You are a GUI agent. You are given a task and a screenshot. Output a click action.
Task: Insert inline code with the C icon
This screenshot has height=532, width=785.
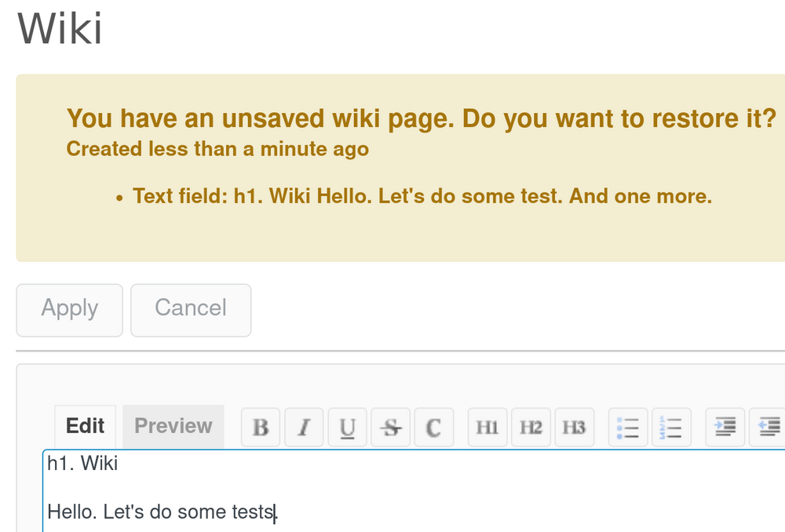[433, 426]
